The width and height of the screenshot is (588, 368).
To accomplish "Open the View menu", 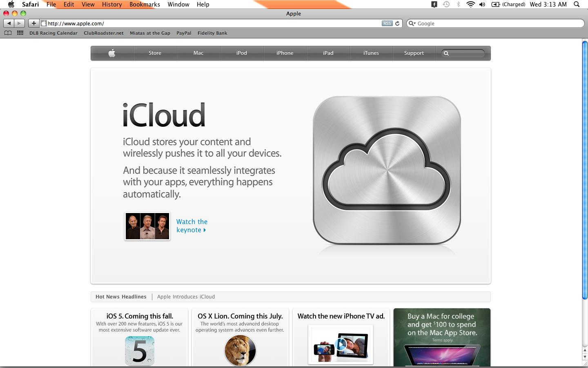I will coord(88,4).
